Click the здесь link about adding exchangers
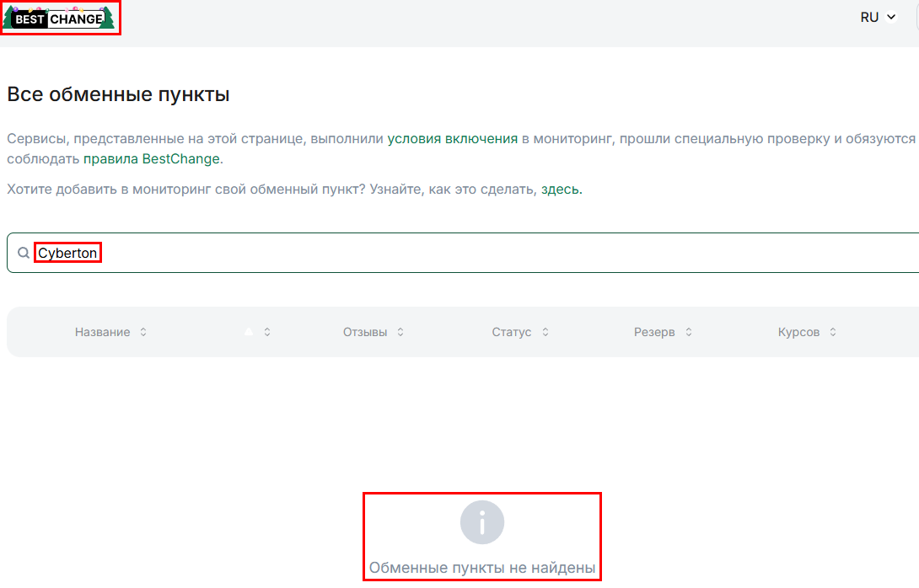This screenshot has width=919, height=588. (x=561, y=189)
